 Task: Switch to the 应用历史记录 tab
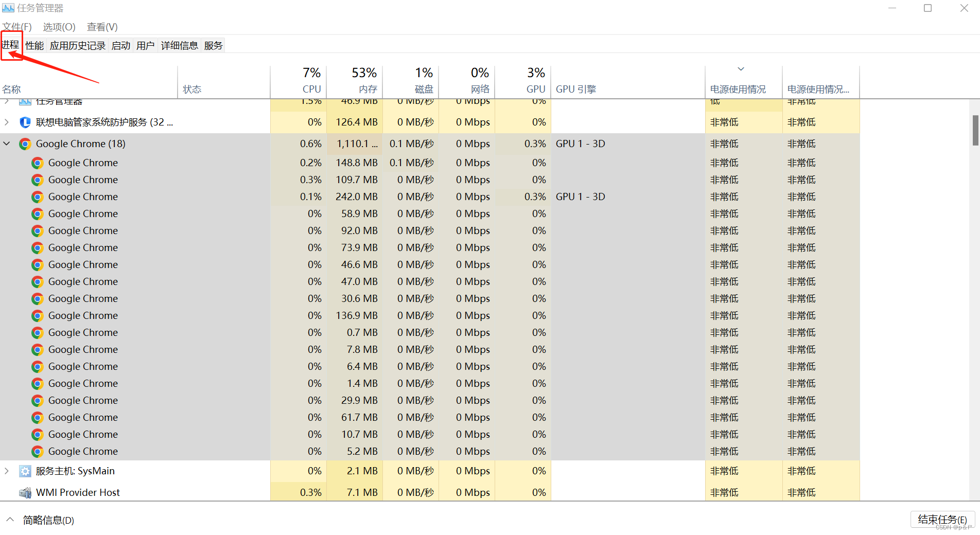tap(77, 46)
